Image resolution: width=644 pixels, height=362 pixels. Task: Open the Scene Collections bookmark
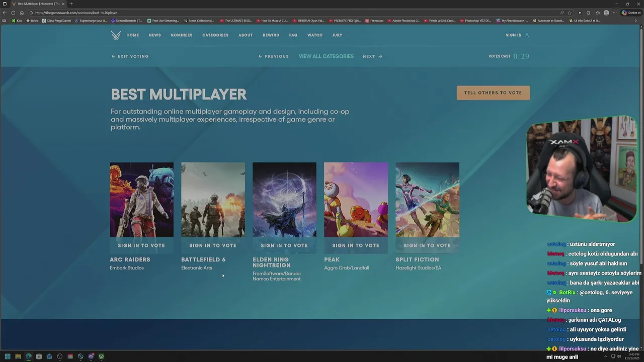pos(199,21)
